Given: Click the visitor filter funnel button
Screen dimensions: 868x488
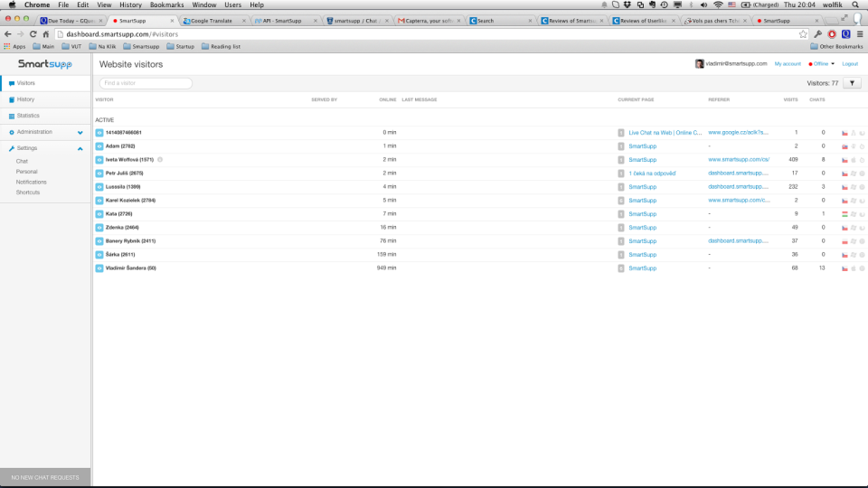Looking at the screenshot, I should [x=852, y=83].
